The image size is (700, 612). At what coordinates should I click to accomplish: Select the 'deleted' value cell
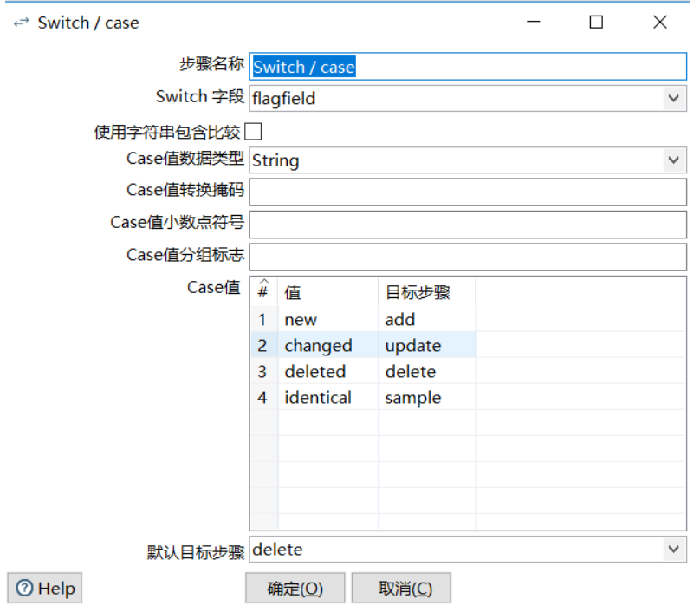[327, 371]
